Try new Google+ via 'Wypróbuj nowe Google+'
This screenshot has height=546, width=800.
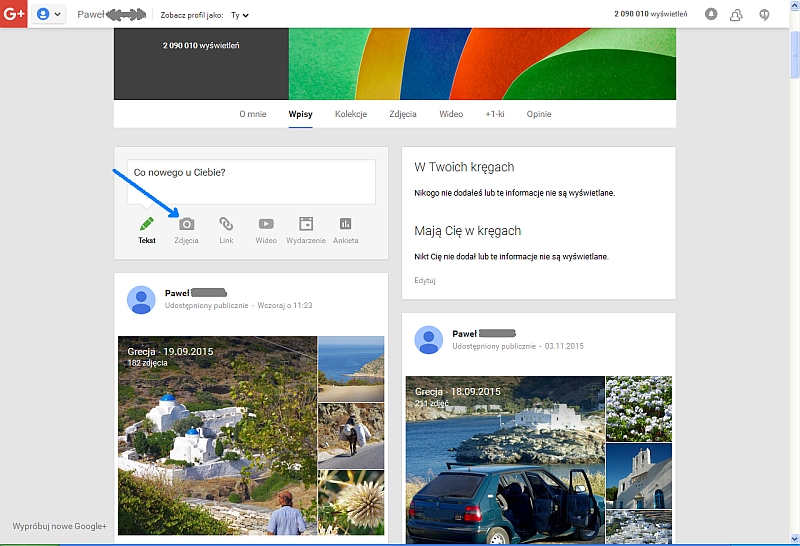(x=59, y=526)
